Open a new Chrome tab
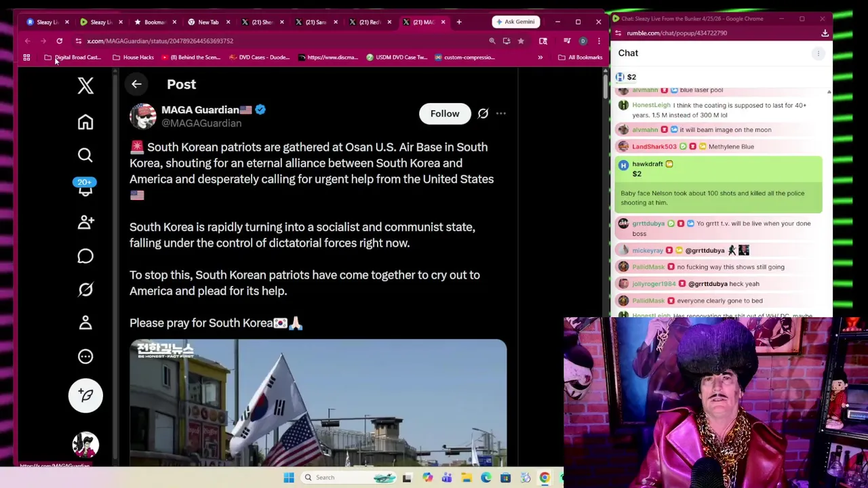 point(459,22)
